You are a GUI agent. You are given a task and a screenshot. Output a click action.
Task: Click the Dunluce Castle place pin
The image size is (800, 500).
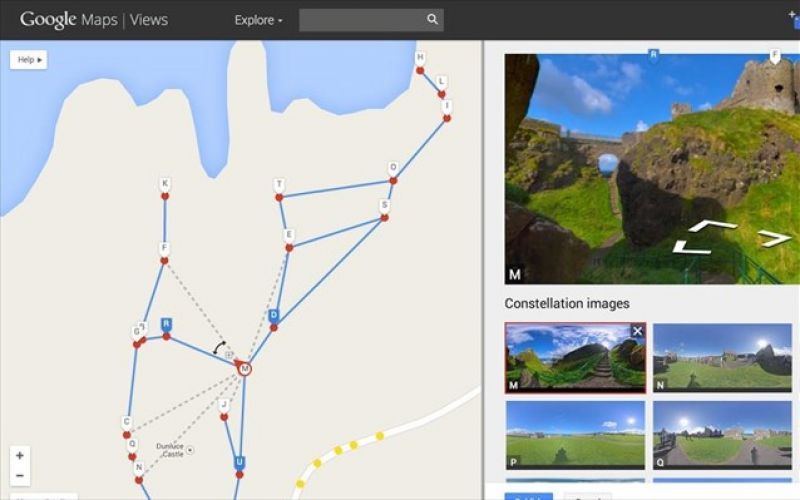tap(190, 450)
